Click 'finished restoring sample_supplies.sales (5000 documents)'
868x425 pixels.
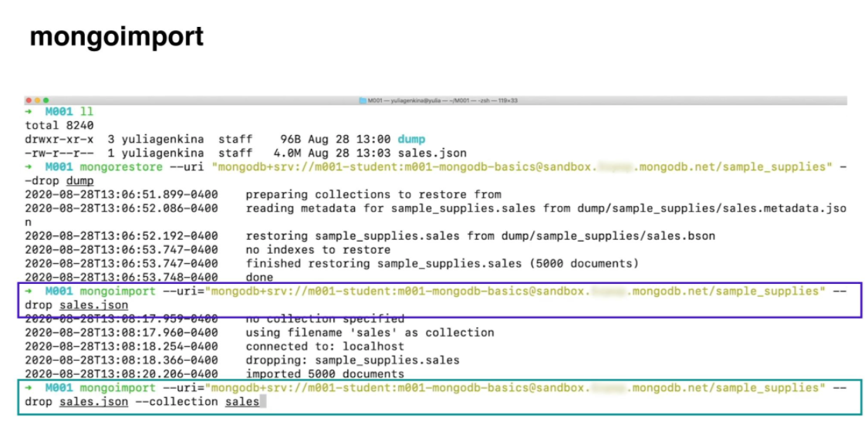tap(442, 264)
